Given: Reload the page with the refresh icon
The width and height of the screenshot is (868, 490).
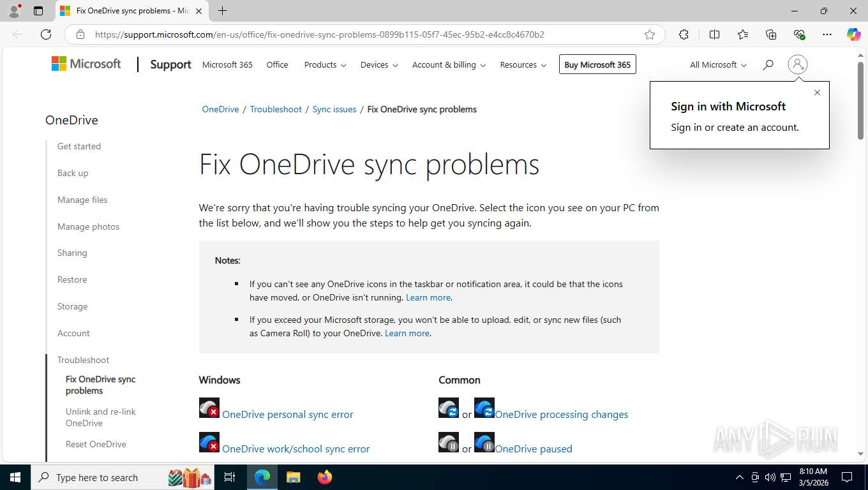Looking at the screenshot, I should 46,34.
